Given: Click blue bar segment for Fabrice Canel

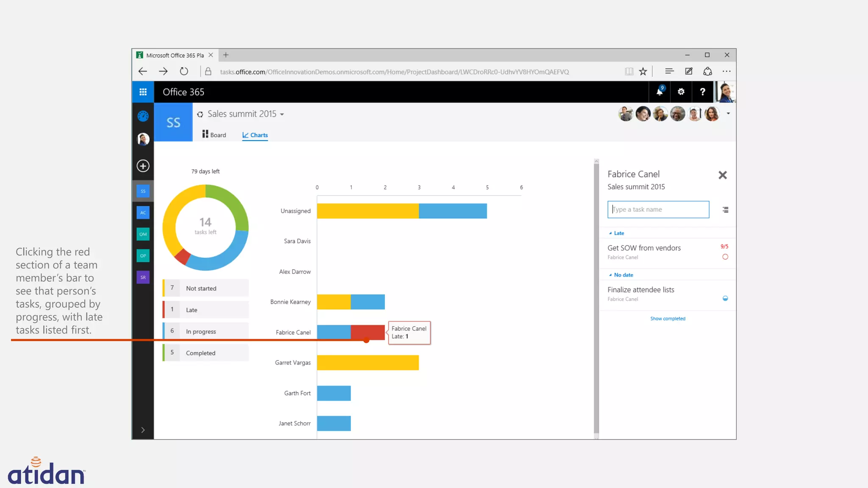Looking at the screenshot, I should click(334, 333).
